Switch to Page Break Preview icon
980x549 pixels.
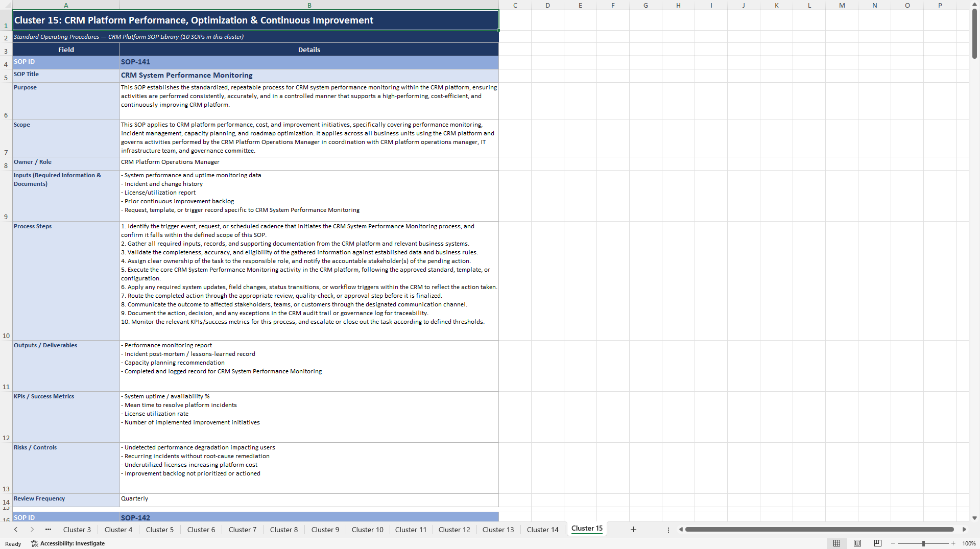click(878, 543)
